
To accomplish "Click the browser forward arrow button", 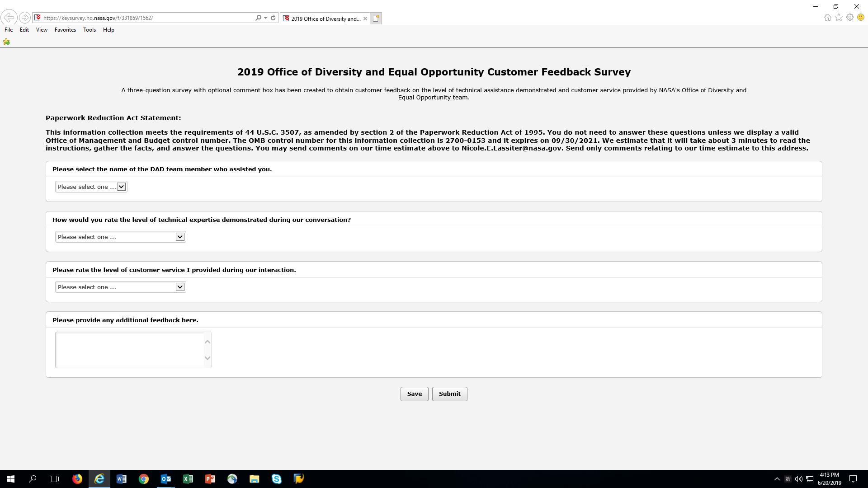I will coord(25,18).
